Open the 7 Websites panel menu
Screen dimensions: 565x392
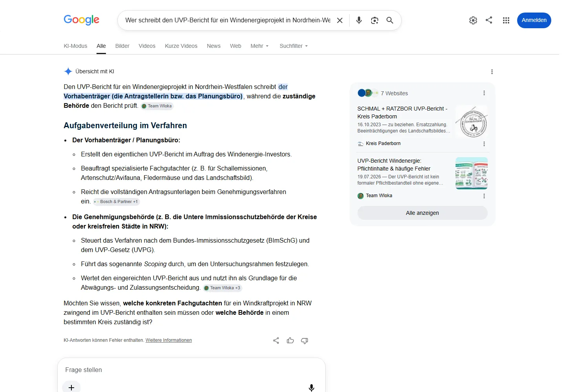[x=484, y=93]
